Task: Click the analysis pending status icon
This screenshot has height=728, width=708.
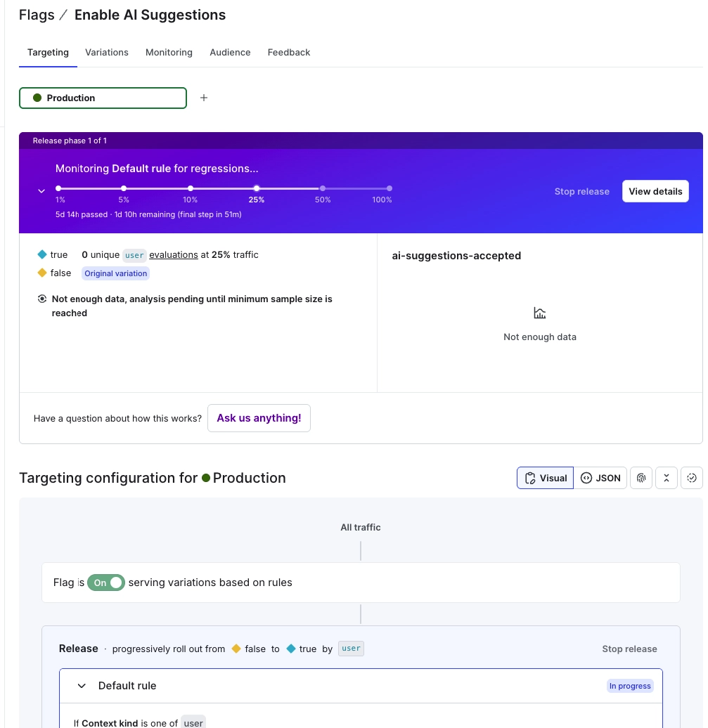Action: [x=41, y=299]
